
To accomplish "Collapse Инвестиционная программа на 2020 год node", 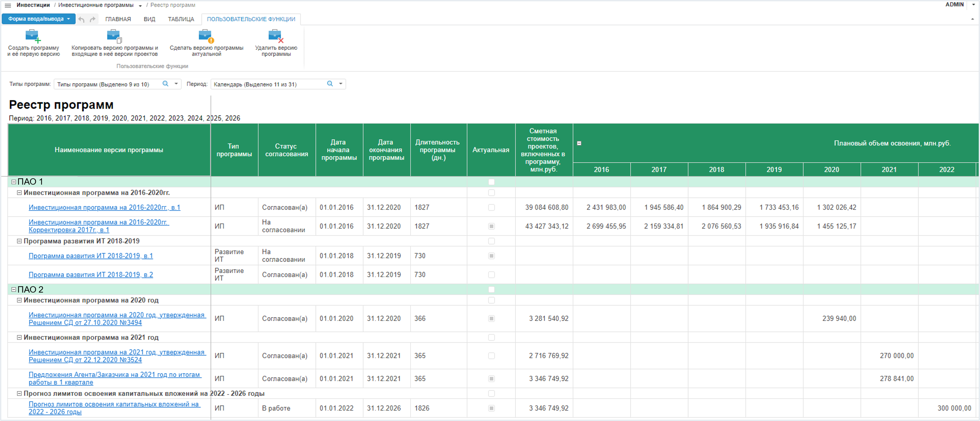I will 20,300.
